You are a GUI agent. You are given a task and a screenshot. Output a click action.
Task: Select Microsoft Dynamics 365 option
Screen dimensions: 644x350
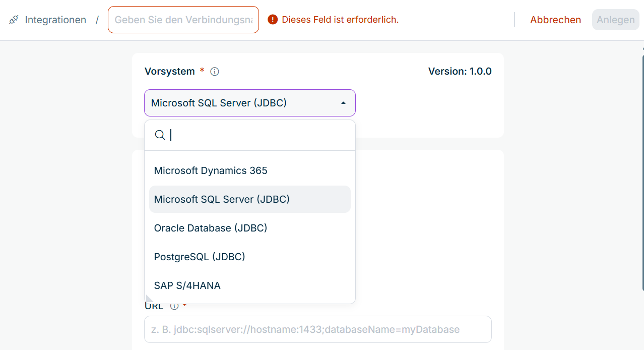250,170
